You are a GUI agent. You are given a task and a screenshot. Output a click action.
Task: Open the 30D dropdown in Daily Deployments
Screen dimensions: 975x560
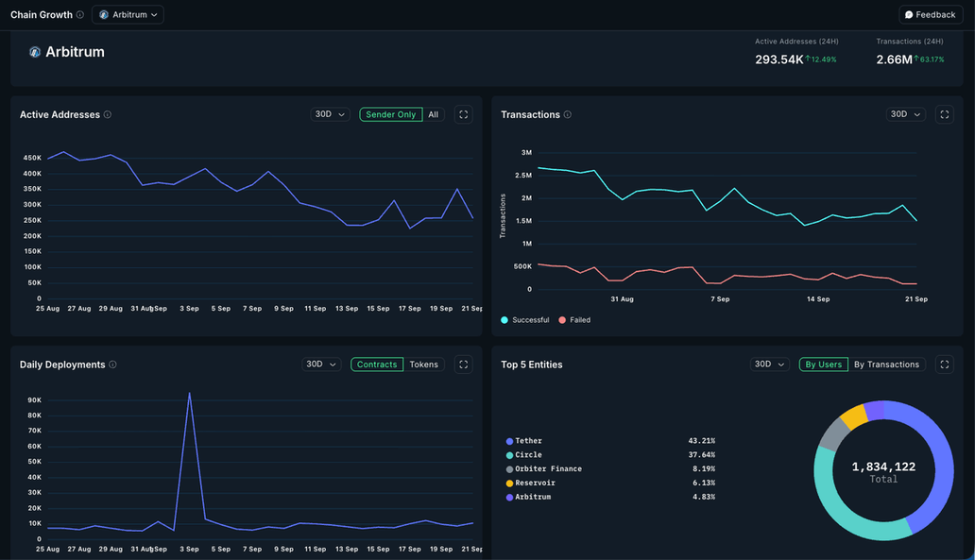pyautogui.click(x=321, y=365)
